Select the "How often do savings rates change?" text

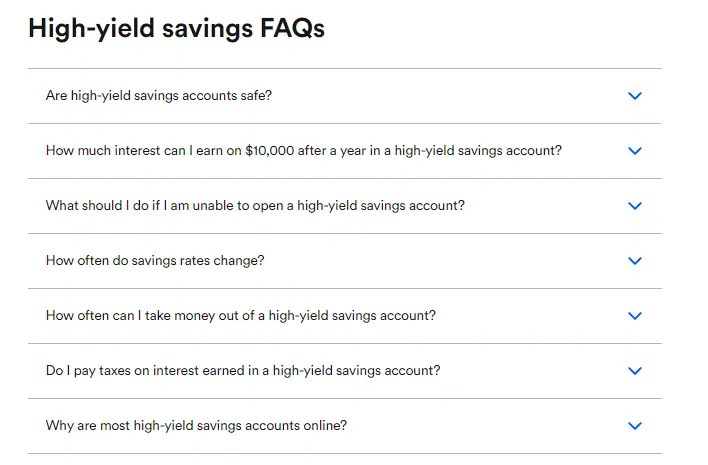coord(155,261)
